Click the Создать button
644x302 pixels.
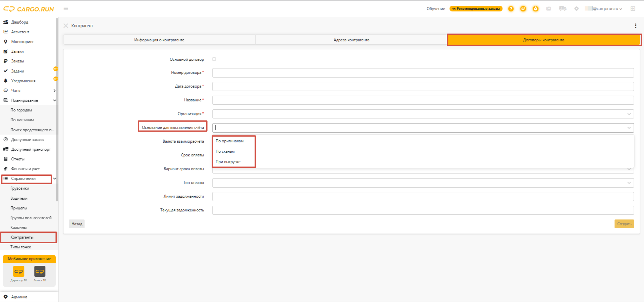point(624,224)
